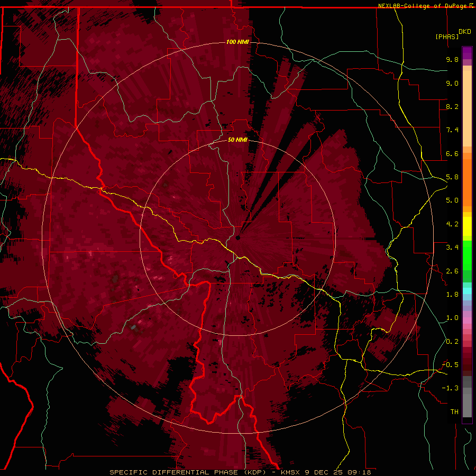Click the 6.6 legend value
Viewport: 476px width, 476px height.
(x=452, y=153)
